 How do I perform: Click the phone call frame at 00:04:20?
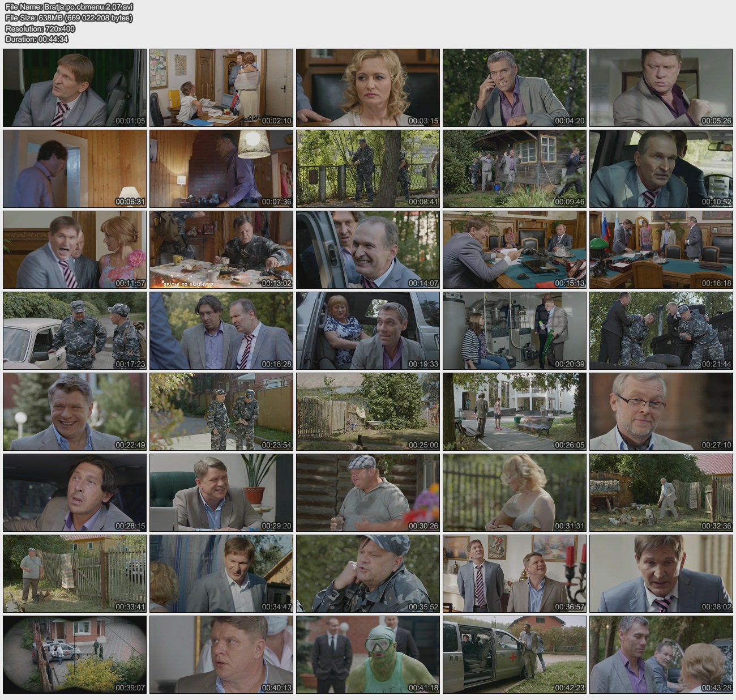click(x=514, y=88)
